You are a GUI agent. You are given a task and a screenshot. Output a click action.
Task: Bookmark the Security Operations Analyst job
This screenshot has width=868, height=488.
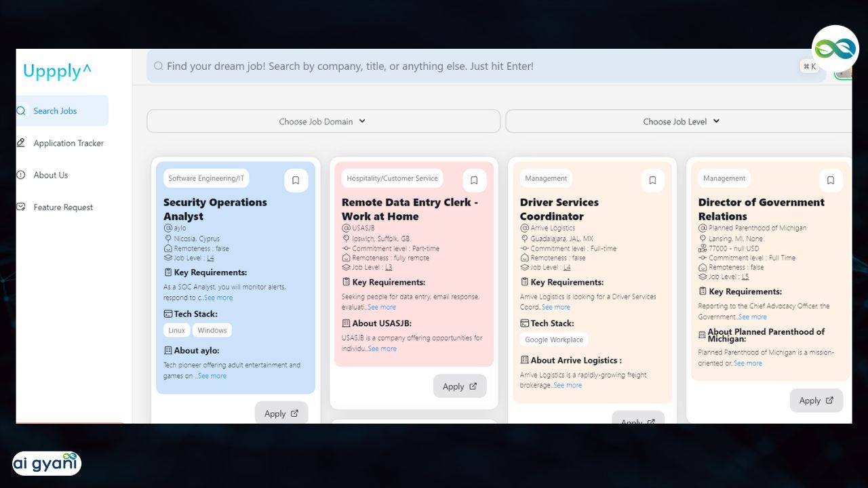coord(296,180)
